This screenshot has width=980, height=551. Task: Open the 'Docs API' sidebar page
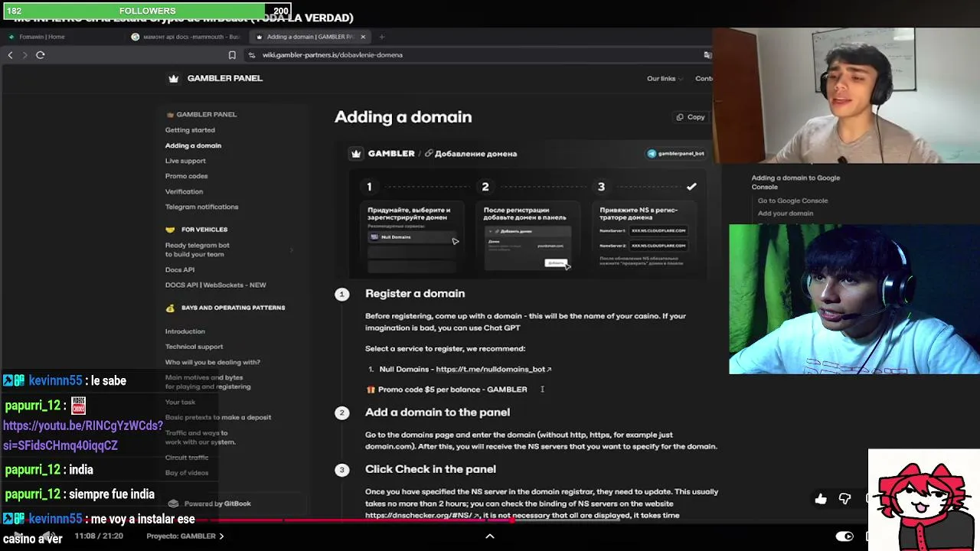tap(180, 269)
